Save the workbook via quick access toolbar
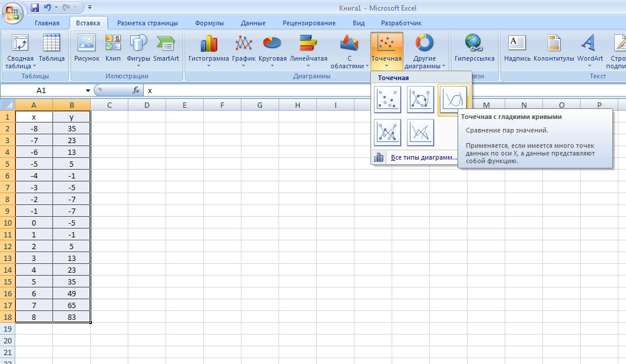The image size is (626, 364). [34, 8]
